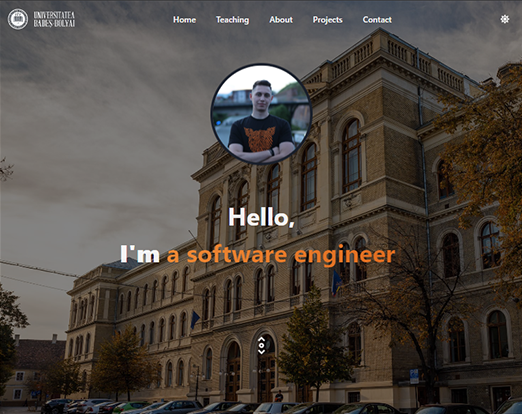Go to the Teaching section
Viewport: 522px width, 414px height.
pos(232,20)
